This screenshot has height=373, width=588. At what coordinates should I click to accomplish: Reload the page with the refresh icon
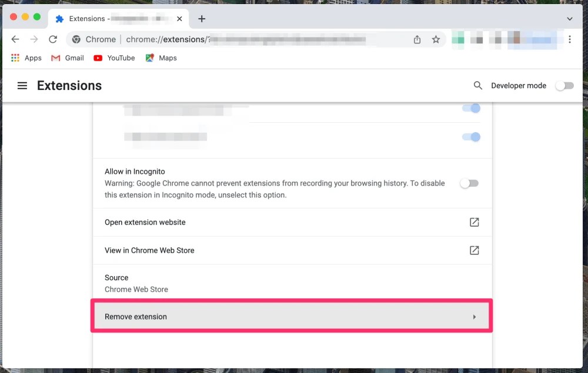(x=53, y=39)
